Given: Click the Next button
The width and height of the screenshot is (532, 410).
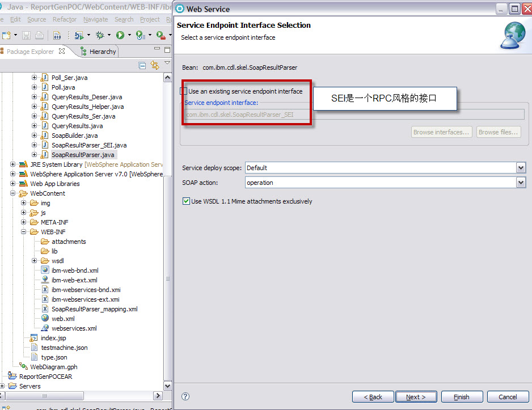Looking at the screenshot, I should coord(416,397).
